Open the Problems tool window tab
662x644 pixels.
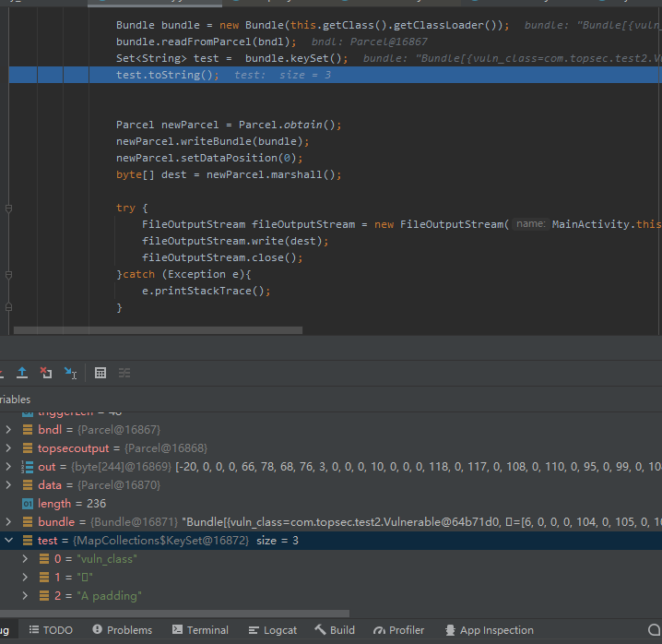coord(123,630)
